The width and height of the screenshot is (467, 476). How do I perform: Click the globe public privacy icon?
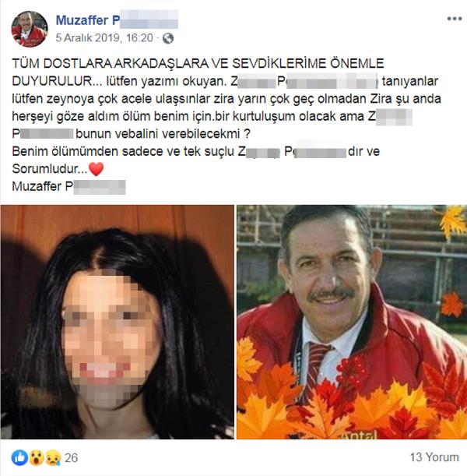(x=168, y=38)
